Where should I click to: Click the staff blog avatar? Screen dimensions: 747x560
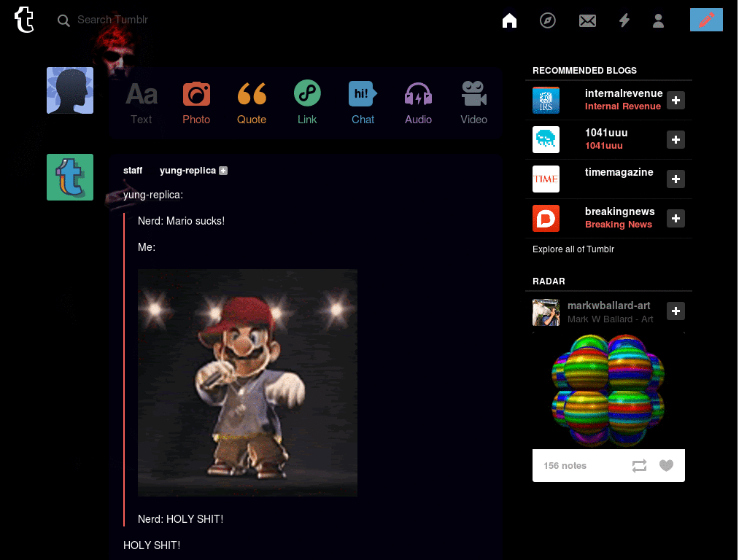coord(70,177)
